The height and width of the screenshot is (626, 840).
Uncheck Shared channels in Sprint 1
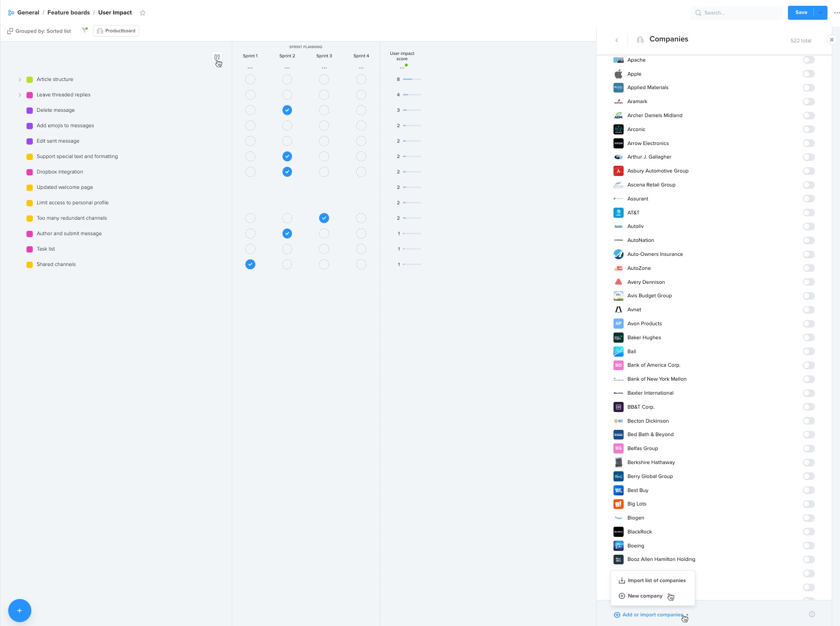point(250,265)
